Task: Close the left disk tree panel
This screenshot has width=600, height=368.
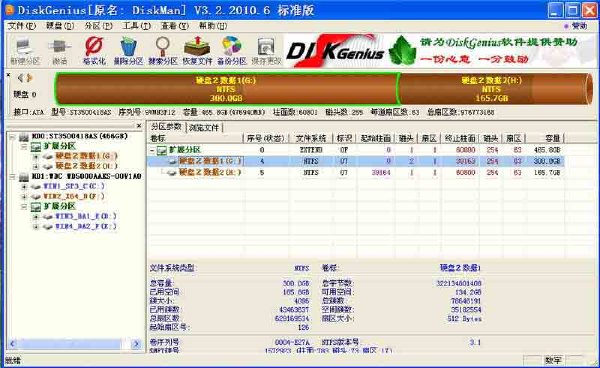Action: point(139,125)
